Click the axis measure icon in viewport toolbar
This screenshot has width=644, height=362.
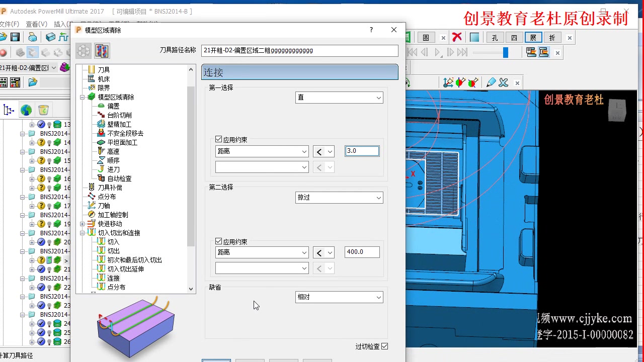[x=448, y=82]
